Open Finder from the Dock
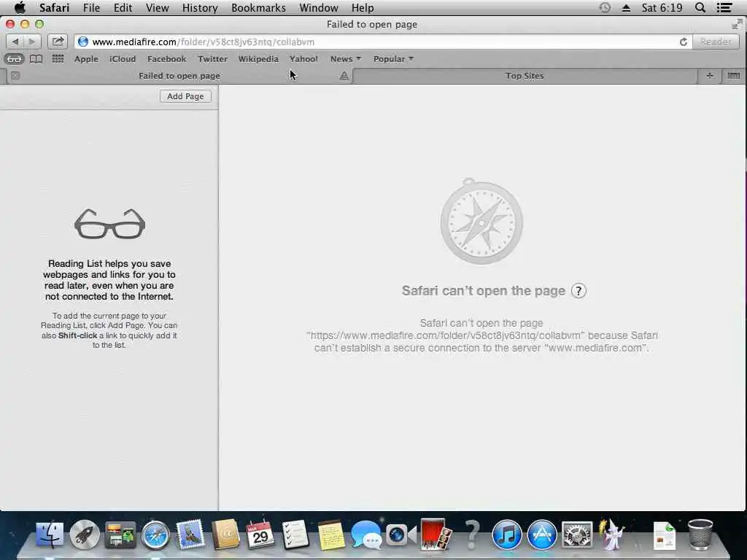This screenshot has width=747, height=560. pos(50,534)
